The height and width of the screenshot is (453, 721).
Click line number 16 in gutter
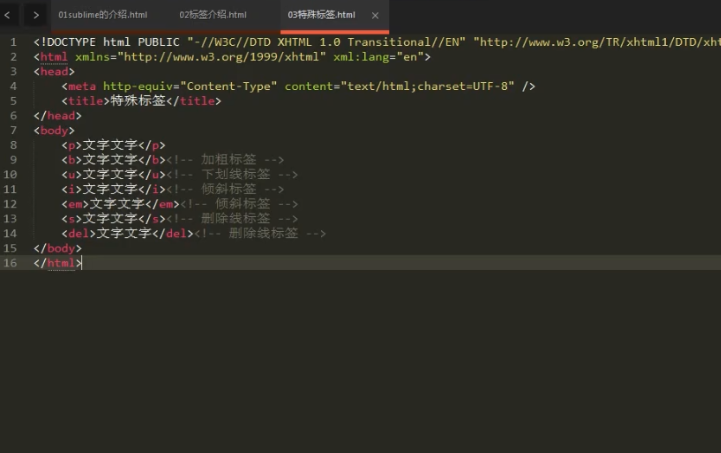coord(10,263)
